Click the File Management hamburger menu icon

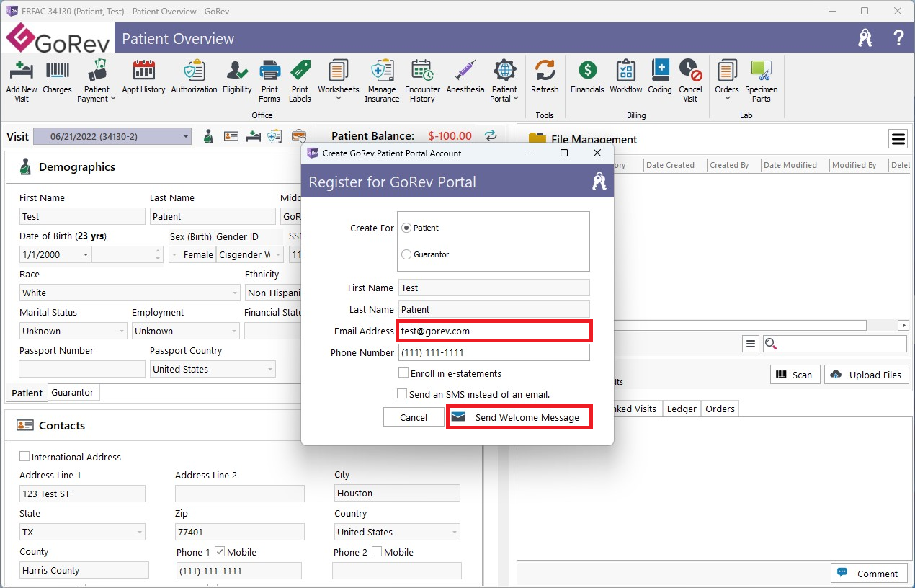tap(898, 139)
